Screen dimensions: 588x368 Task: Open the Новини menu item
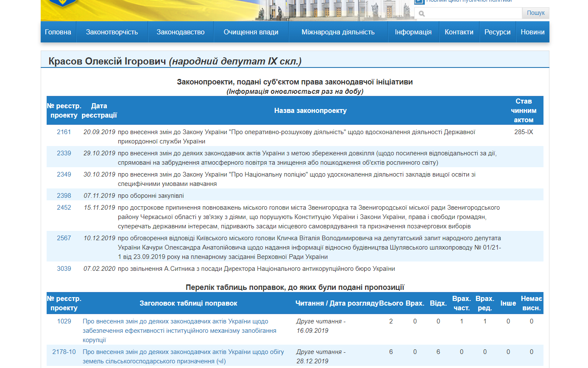533,32
